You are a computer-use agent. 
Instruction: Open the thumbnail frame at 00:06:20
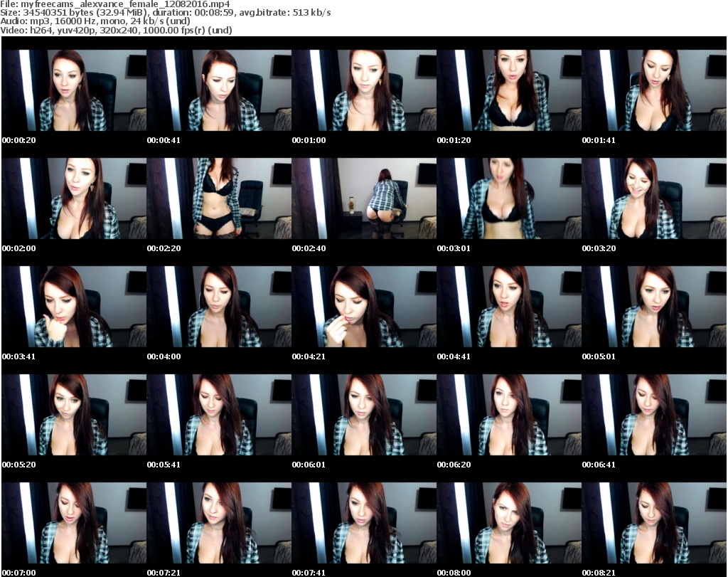pyautogui.click(x=509, y=415)
